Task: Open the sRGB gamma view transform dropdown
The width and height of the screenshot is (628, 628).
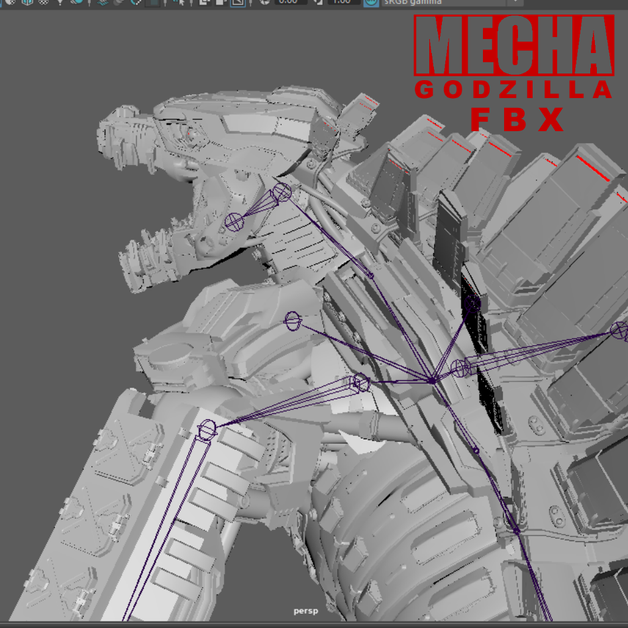Action: tap(453, 2)
